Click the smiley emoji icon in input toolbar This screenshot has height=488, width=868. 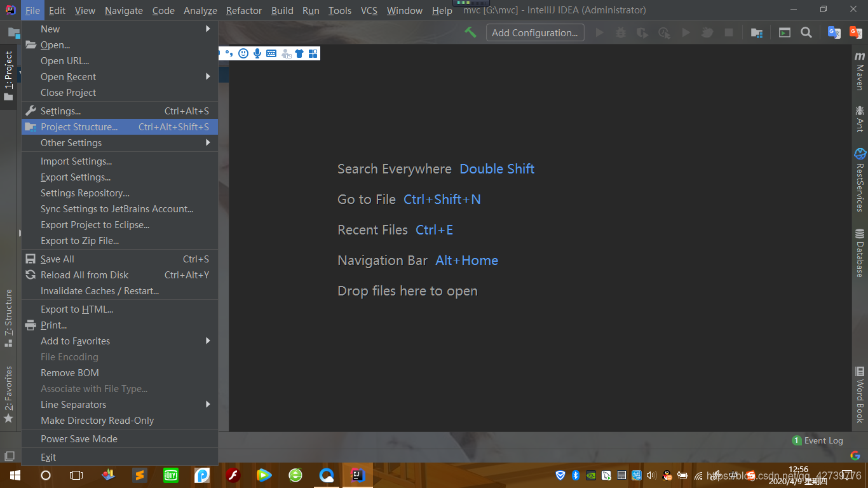(x=243, y=53)
